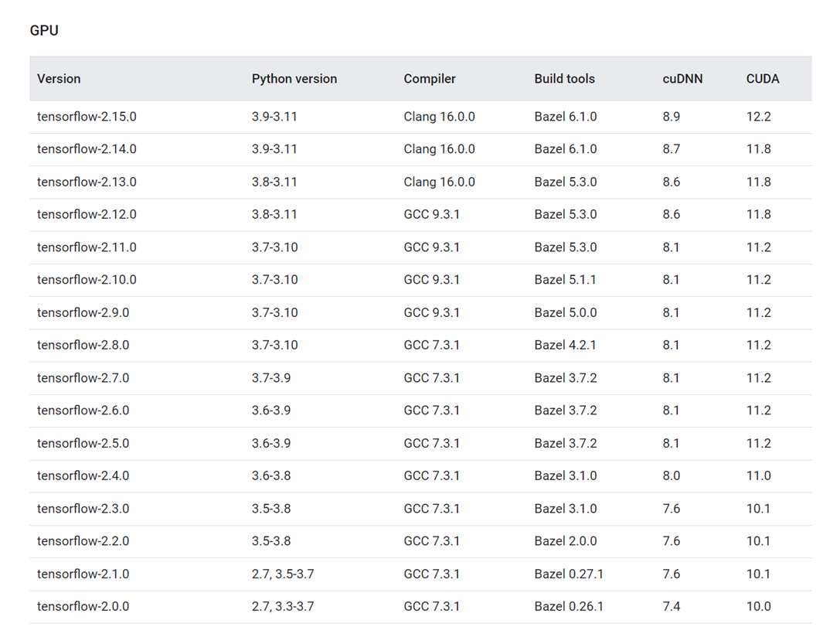Click Python version 2.7, 3.3-3.7 cell
This screenshot has width=840, height=627.
[x=283, y=607]
